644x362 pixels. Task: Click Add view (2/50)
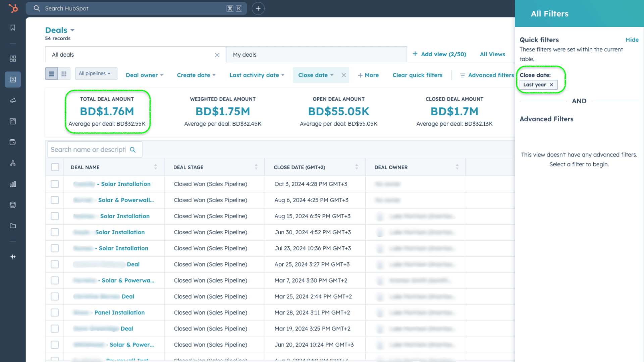(439, 54)
